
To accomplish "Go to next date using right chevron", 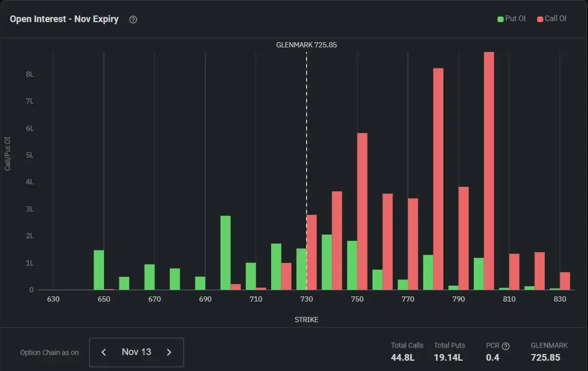I will (x=169, y=352).
